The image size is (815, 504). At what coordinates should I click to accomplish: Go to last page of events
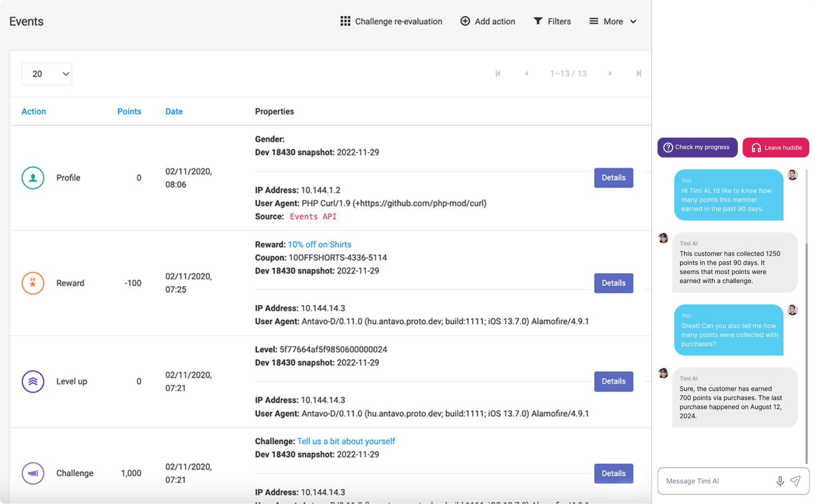639,73
